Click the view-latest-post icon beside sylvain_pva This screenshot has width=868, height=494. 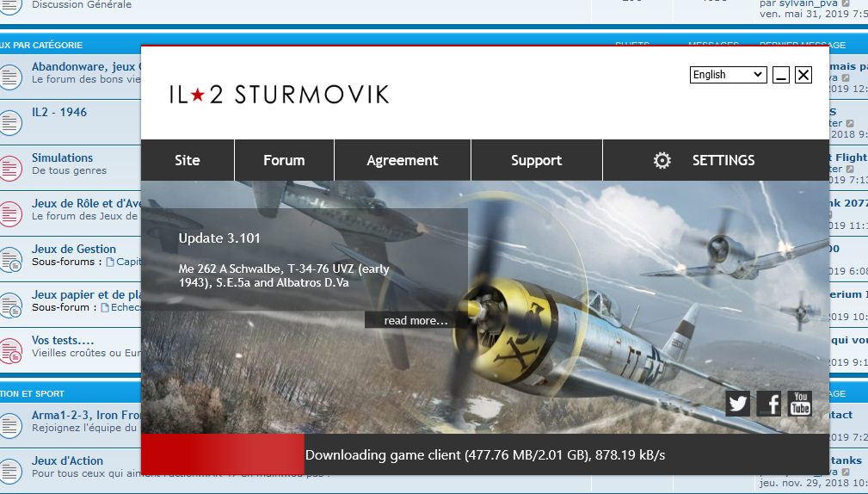(x=846, y=4)
